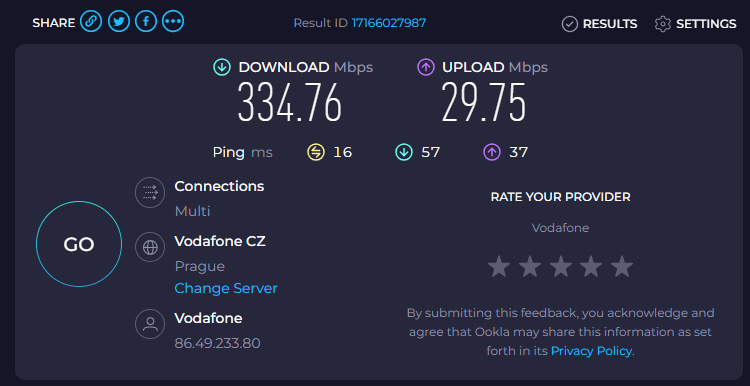Share the result on Facebook
The height and width of the screenshot is (386, 750).
[146, 22]
